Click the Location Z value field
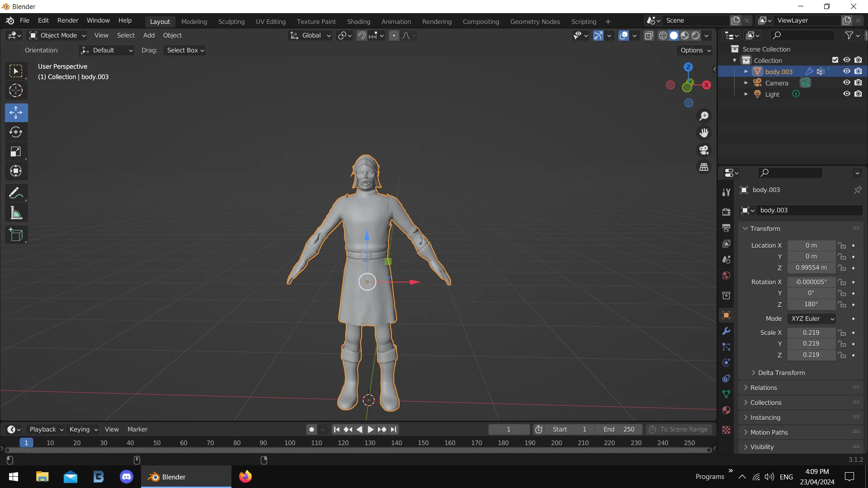Viewport: 868px width, 488px height. [x=811, y=267]
